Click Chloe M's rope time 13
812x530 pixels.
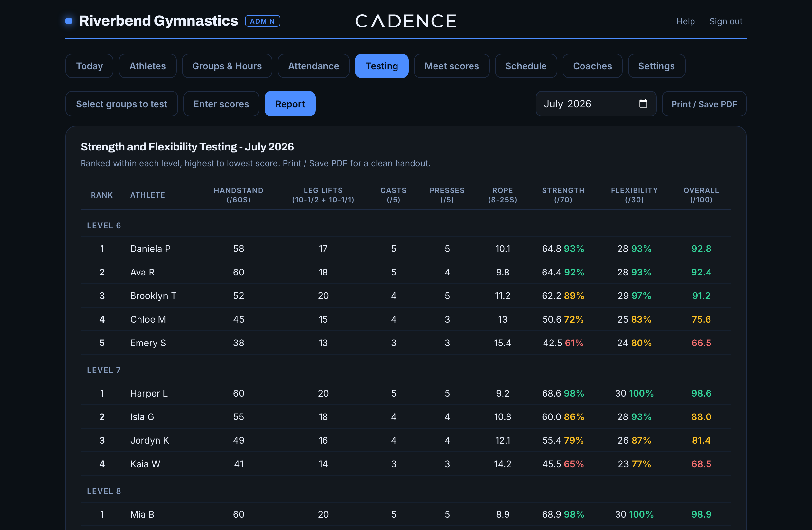click(x=503, y=319)
